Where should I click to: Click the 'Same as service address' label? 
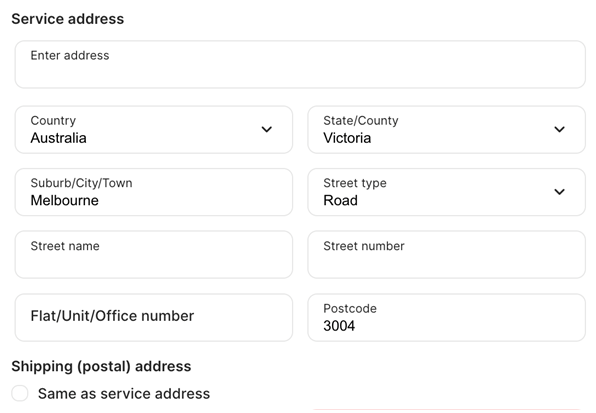tap(124, 394)
